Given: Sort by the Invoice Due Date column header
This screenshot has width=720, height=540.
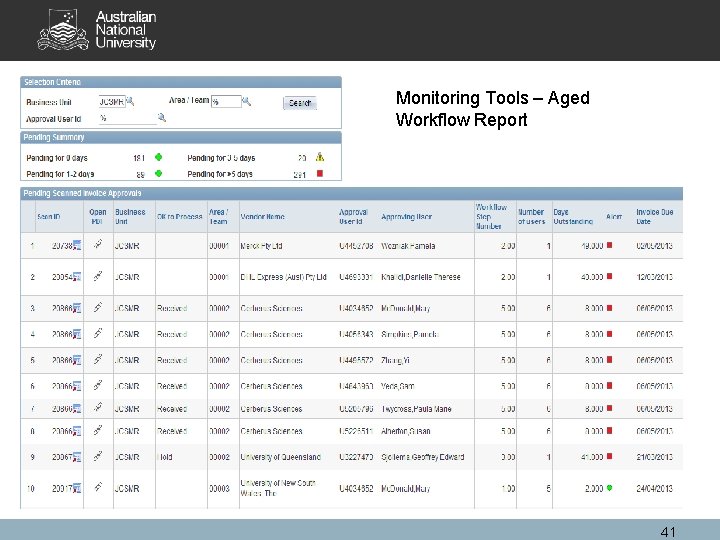Looking at the screenshot, I should tap(654, 216).
